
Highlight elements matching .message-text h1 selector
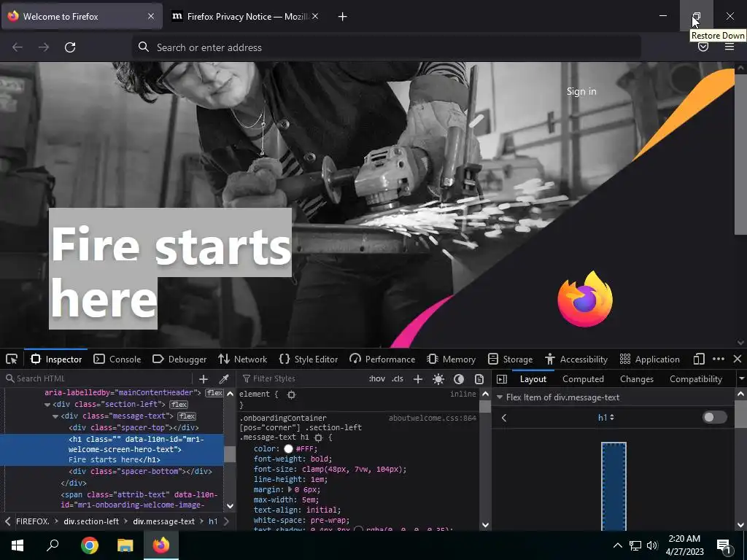tap(318, 437)
